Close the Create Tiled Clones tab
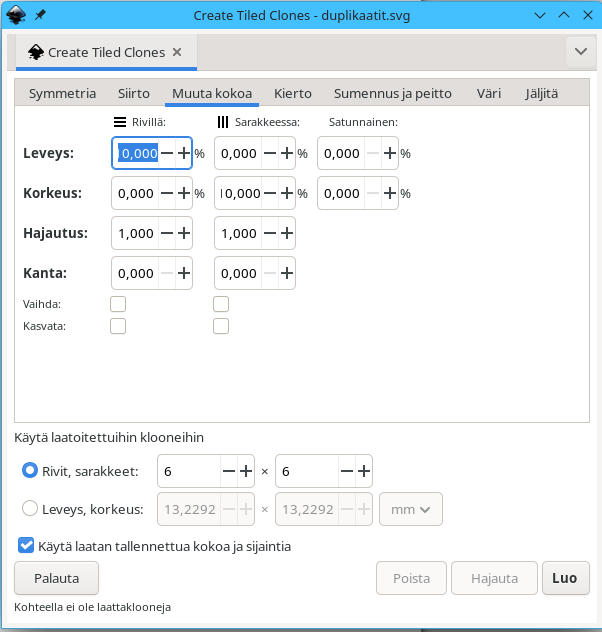The width and height of the screenshot is (602, 632). (177, 52)
